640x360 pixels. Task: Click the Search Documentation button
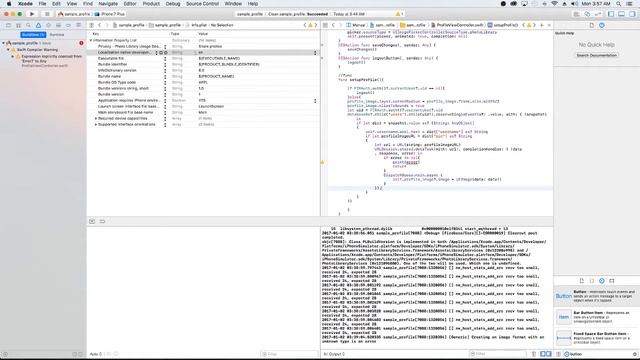(597, 55)
